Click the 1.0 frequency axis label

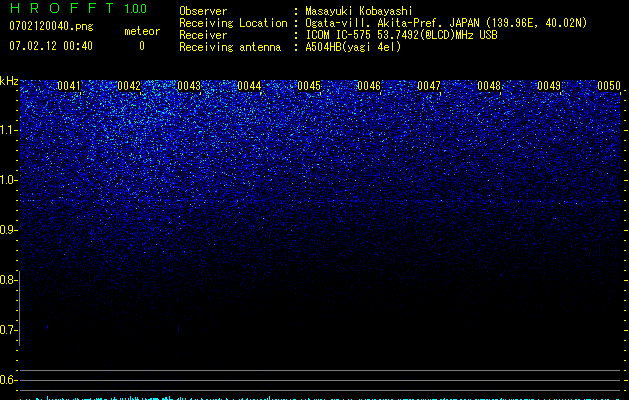(x=8, y=180)
